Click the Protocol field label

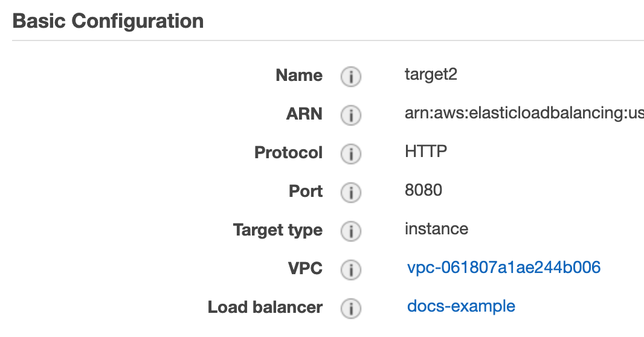click(x=288, y=153)
